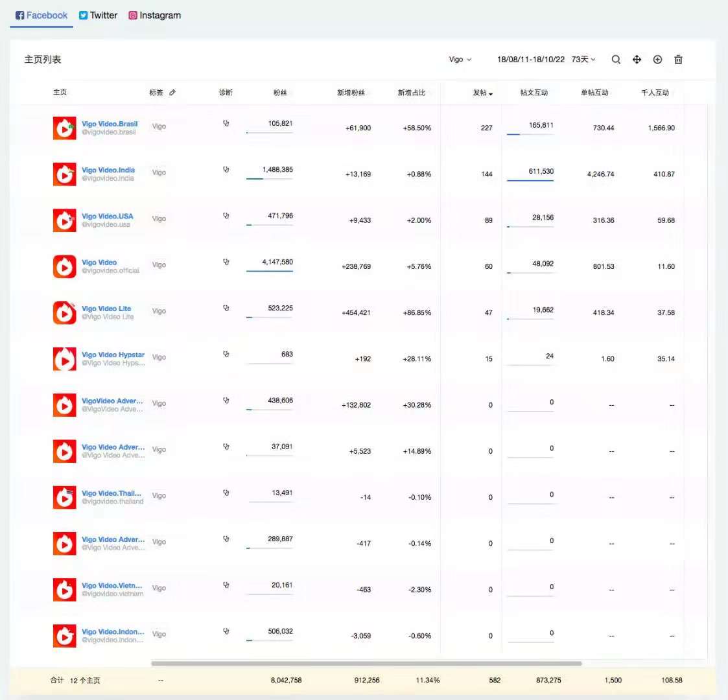Click the 1,566.90 per-thousand value
Screen dimensions: 728x700
pyautogui.click(x=661, y=128)
